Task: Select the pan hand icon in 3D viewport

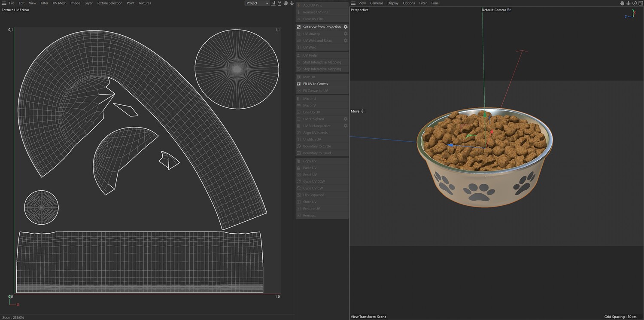Action: pyautogui.click(x=622, y=3)
